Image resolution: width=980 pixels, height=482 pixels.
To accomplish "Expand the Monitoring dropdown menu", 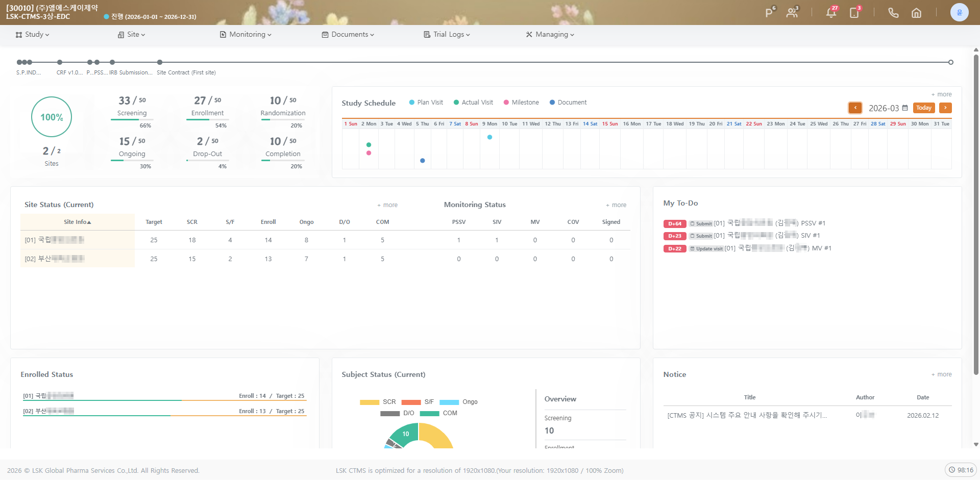I will pyautogui.click(x=246, y=34).
